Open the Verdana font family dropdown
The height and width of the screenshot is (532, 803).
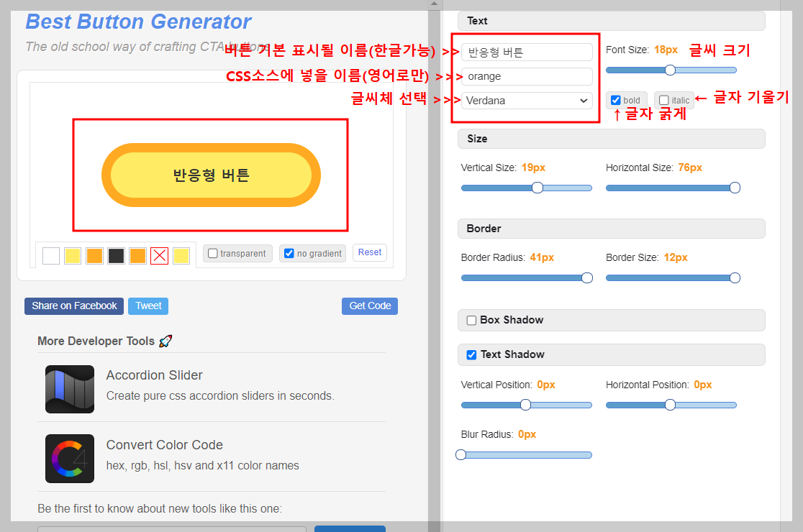pos(526,100)
